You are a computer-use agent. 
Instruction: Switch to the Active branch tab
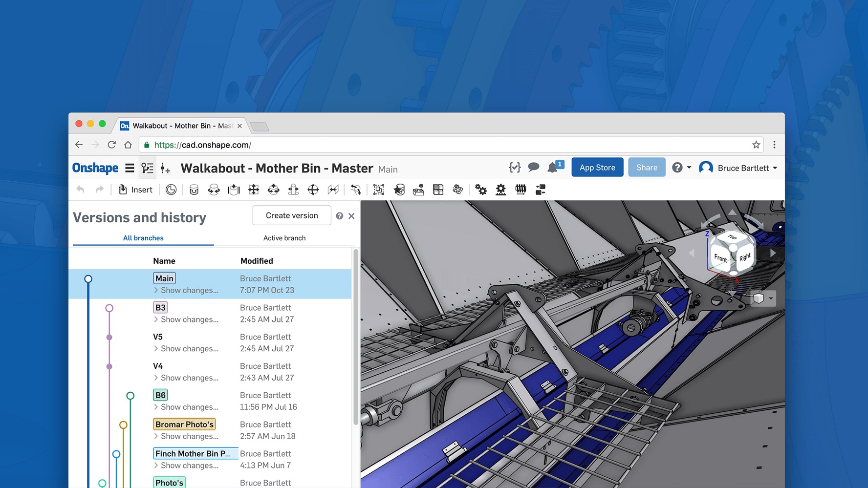[x=284, y=238]
